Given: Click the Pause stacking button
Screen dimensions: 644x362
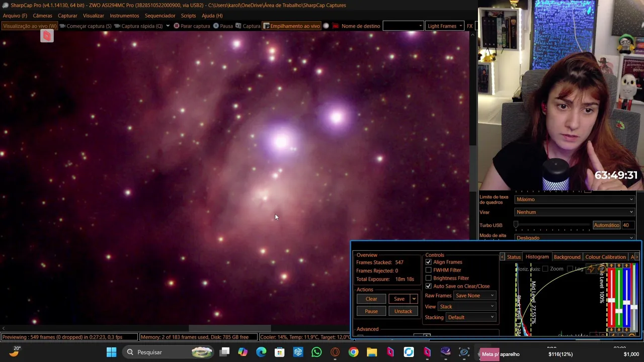Looking at the screenshot, I should click(x=371, y=311).
